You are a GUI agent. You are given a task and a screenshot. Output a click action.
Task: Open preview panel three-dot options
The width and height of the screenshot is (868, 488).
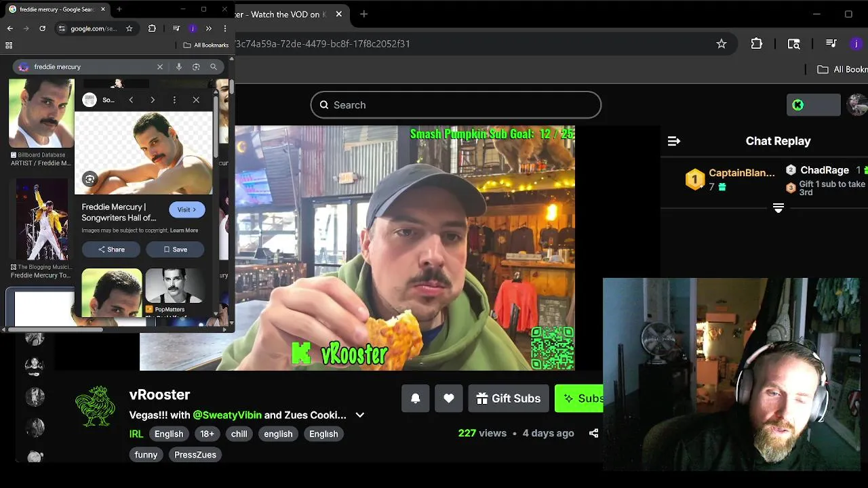pyautogui.click(x=174, y=100)
